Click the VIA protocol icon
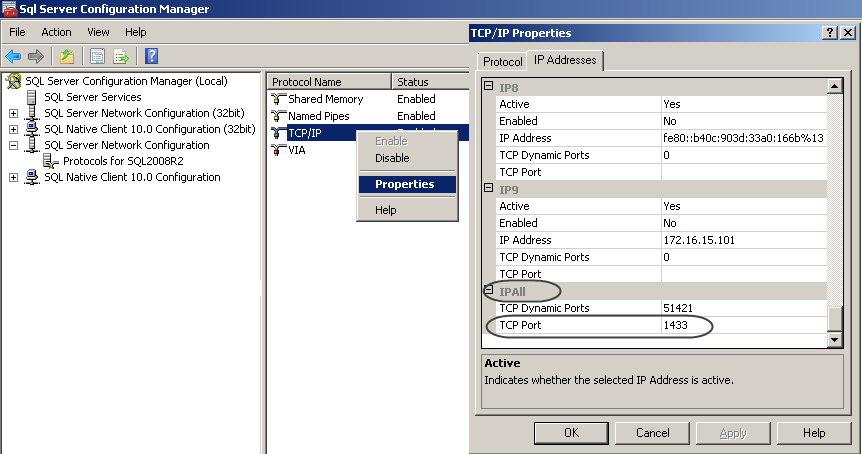 [x=279, y=150]
